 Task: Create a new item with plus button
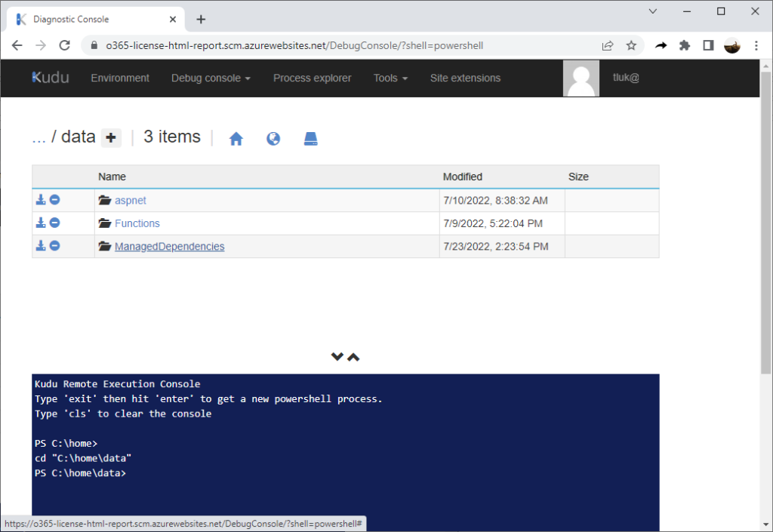pyautogui.click(x=111, y=137)
